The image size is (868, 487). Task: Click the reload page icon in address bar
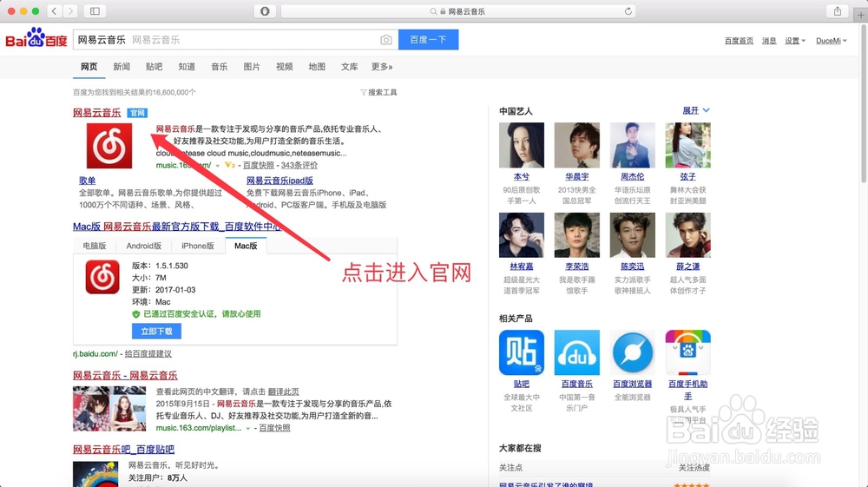coord(628,11)
